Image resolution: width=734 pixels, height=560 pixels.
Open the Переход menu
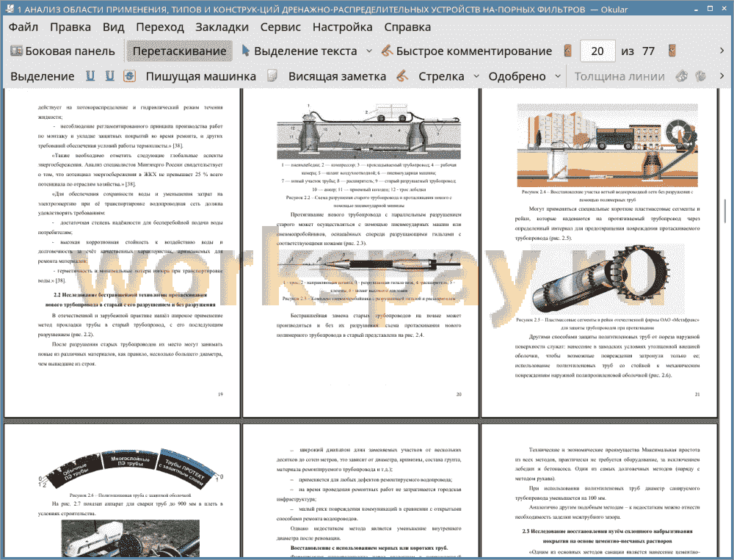pyautogui.click(x=160, y=27)
